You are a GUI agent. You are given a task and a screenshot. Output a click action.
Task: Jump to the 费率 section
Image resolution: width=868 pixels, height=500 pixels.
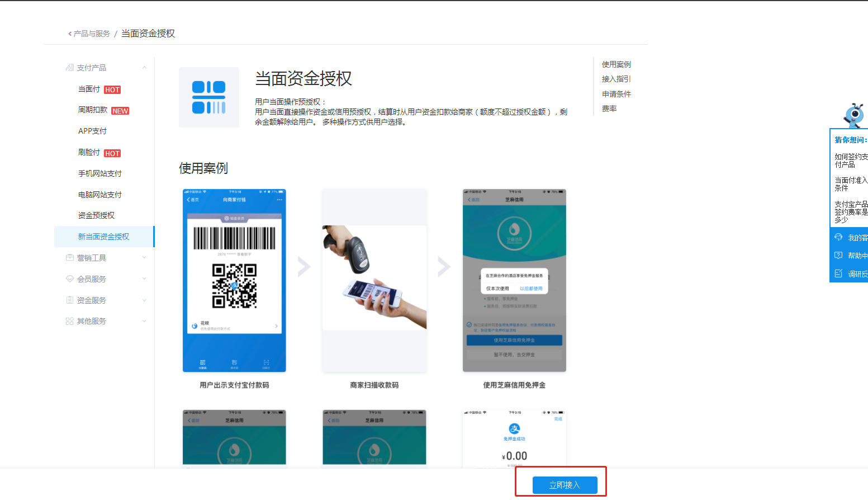point(609,109)
